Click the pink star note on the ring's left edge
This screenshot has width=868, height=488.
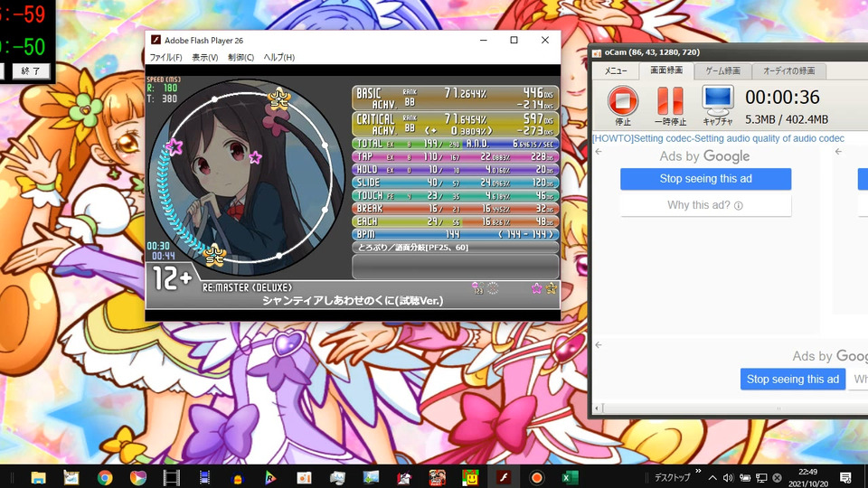tap(174, 146)
